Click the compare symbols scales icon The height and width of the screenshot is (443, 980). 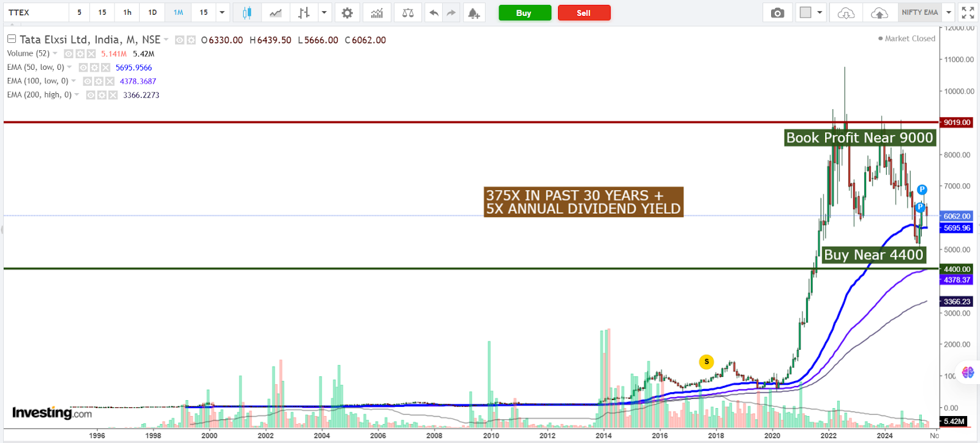point(408,12)
